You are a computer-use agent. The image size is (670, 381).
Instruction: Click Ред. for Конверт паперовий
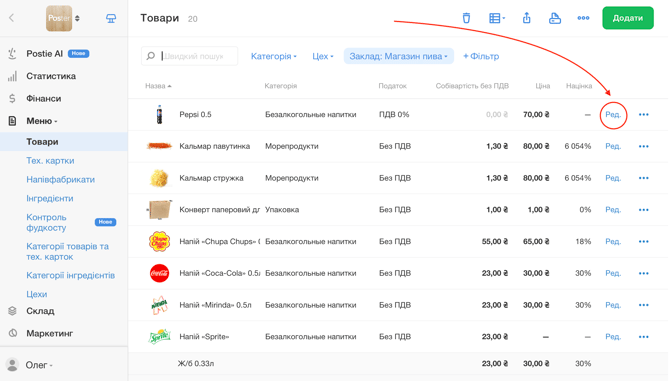pos(613,210)
